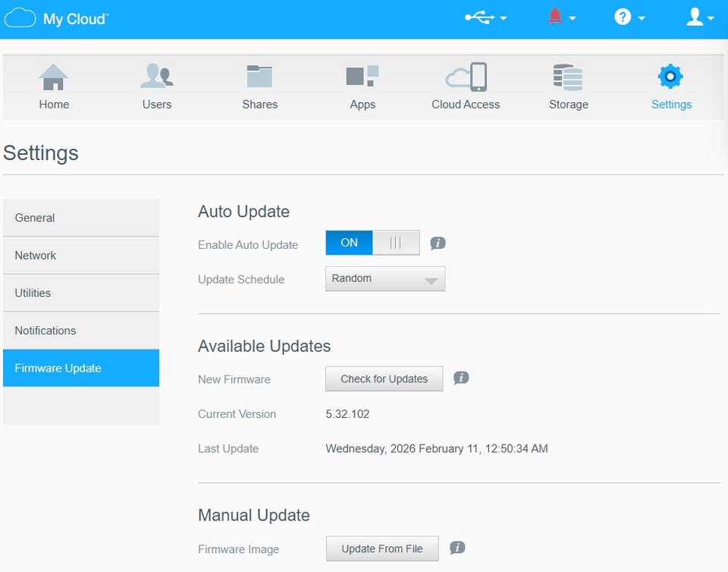This screenshot has width=728, height=572.
Task: Expand the arrow beside the alert bell
Action: pos(573,18)
